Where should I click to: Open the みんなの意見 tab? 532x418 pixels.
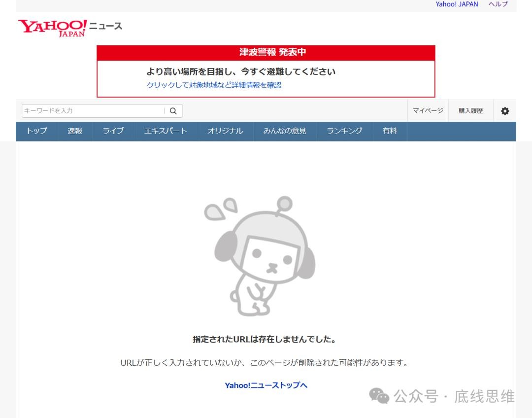point(285,131)
